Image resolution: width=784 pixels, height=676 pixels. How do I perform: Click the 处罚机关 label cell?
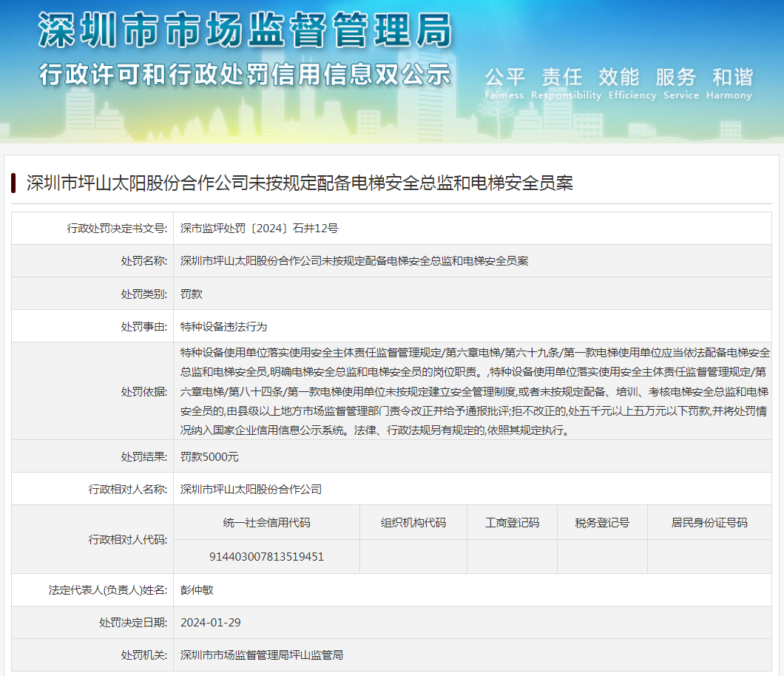click(x=92, y=655)
